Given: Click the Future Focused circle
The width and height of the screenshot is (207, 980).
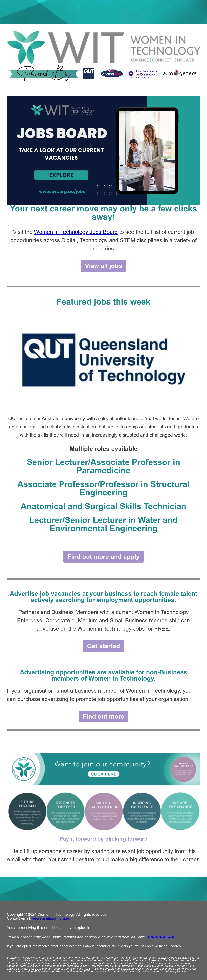Looking at the screenshot, I should [x=27, y=811].
